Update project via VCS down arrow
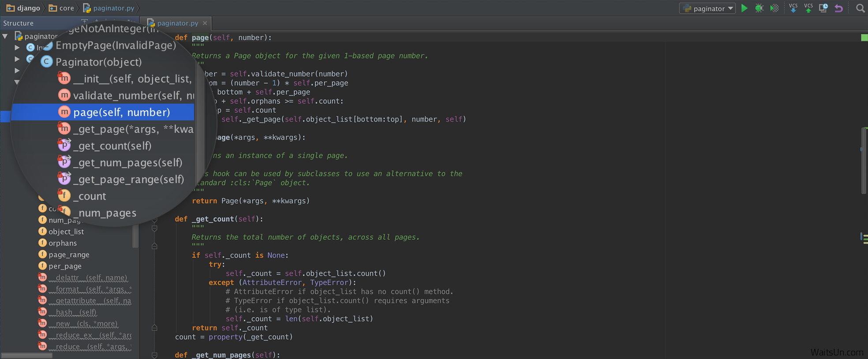Viewport: 868px width, 359px height. tap(793, 8)
